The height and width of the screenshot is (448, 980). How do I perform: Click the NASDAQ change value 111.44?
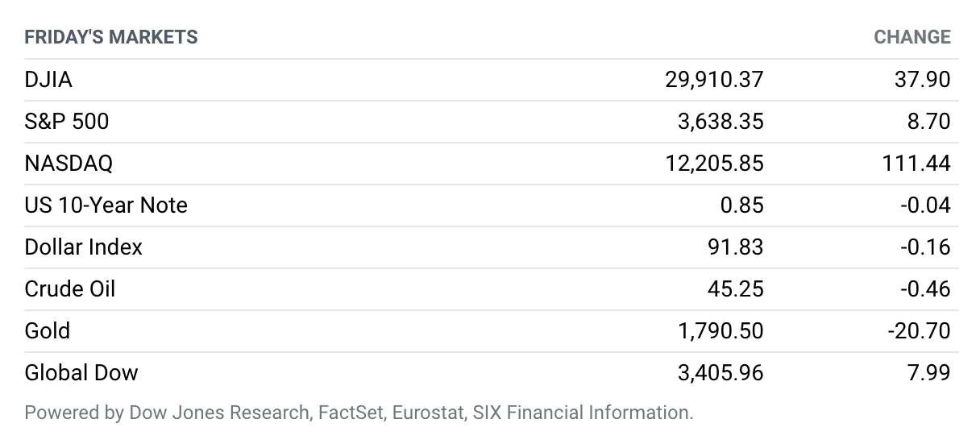(917, 164)
